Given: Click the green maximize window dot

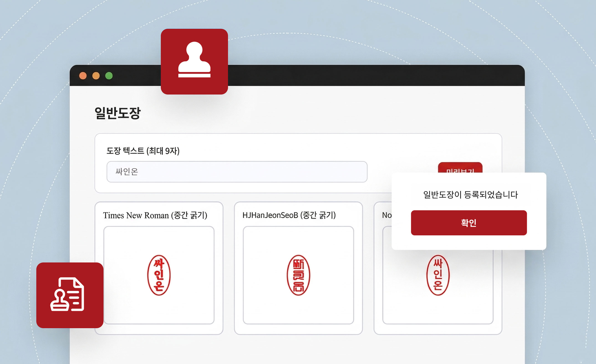Looking at the screenshot, I should click(109, 76).
